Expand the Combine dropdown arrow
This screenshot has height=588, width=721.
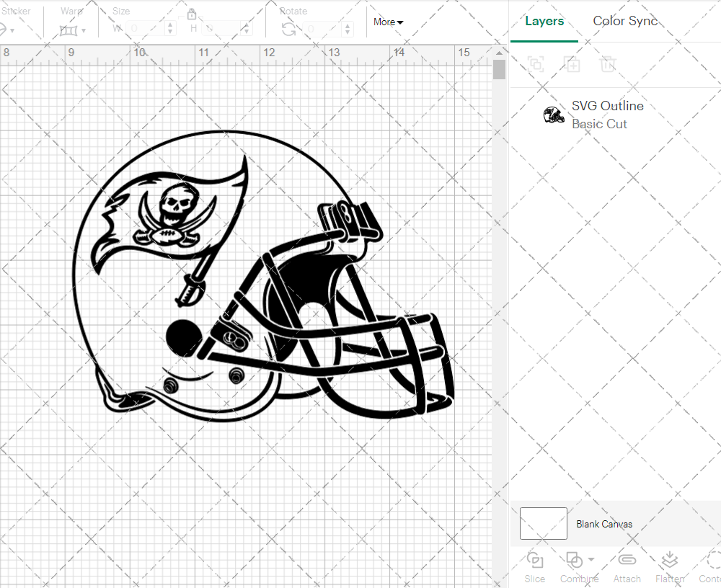coord(591,559)
